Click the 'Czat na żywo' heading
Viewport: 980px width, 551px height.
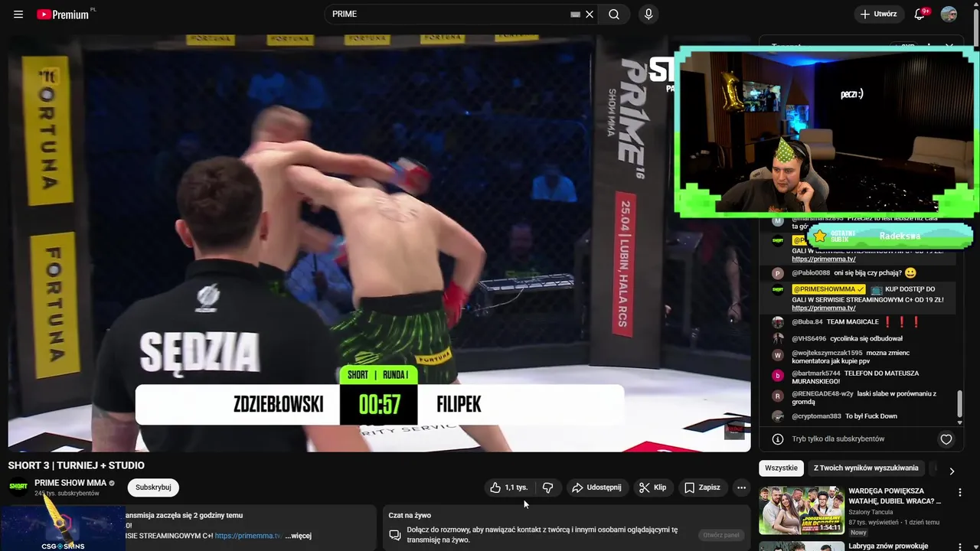pyautogui.click(x=410, y=516)
